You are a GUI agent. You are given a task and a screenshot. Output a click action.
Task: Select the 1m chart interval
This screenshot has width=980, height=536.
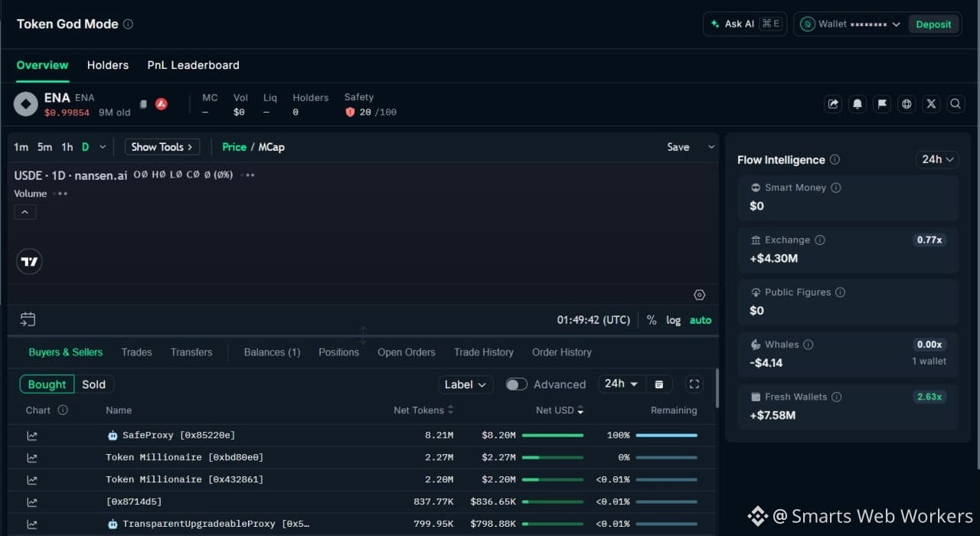tap(21, 147)
